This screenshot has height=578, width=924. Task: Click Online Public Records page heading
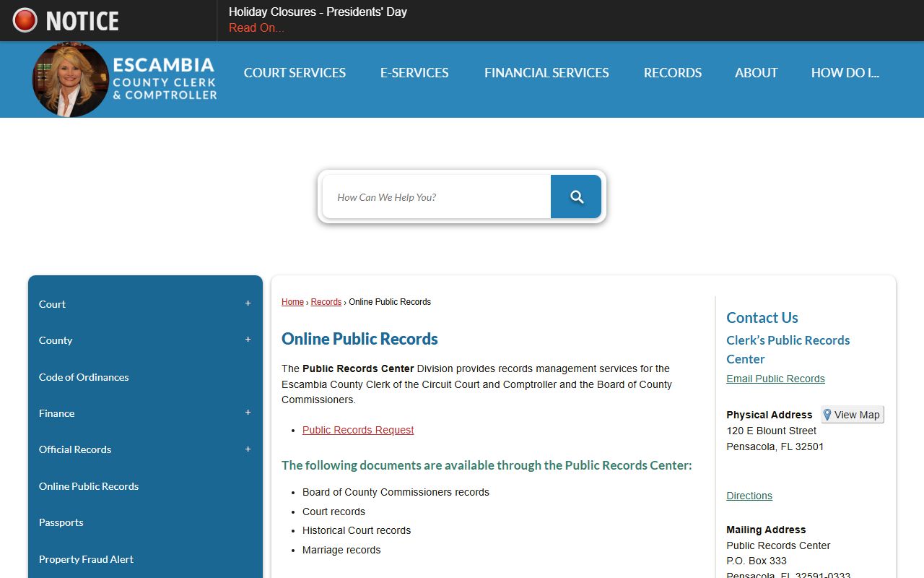pyautogui.click(x=359, y=339)
